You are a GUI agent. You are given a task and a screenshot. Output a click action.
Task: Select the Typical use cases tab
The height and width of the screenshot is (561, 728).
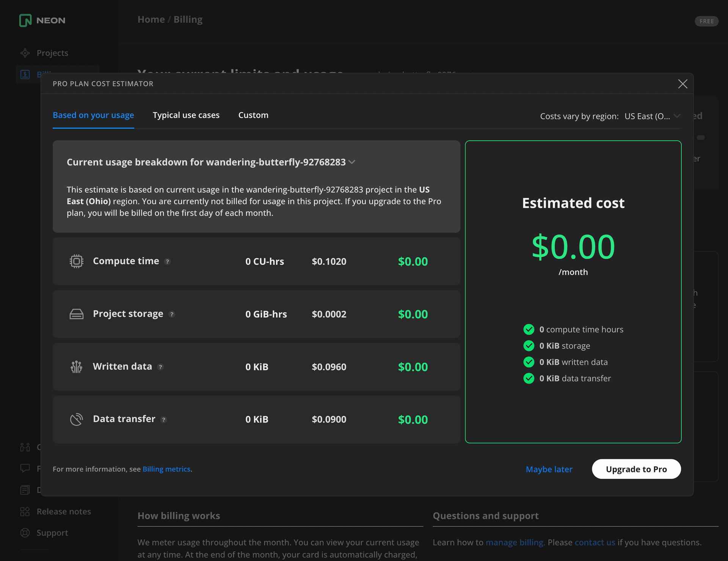(x=185, y=115)
